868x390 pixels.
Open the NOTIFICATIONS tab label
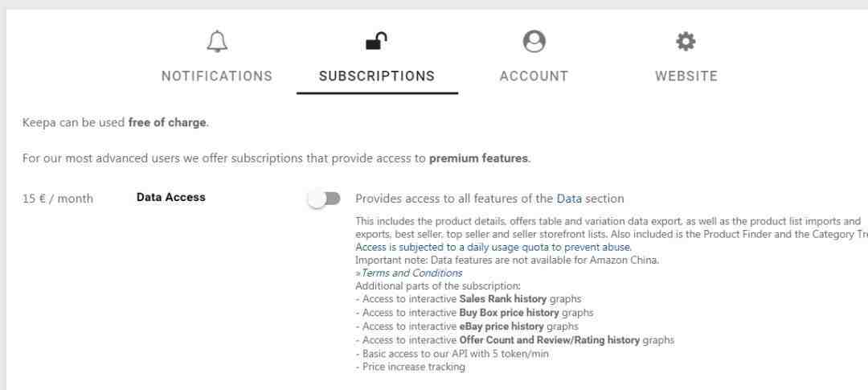217,76
